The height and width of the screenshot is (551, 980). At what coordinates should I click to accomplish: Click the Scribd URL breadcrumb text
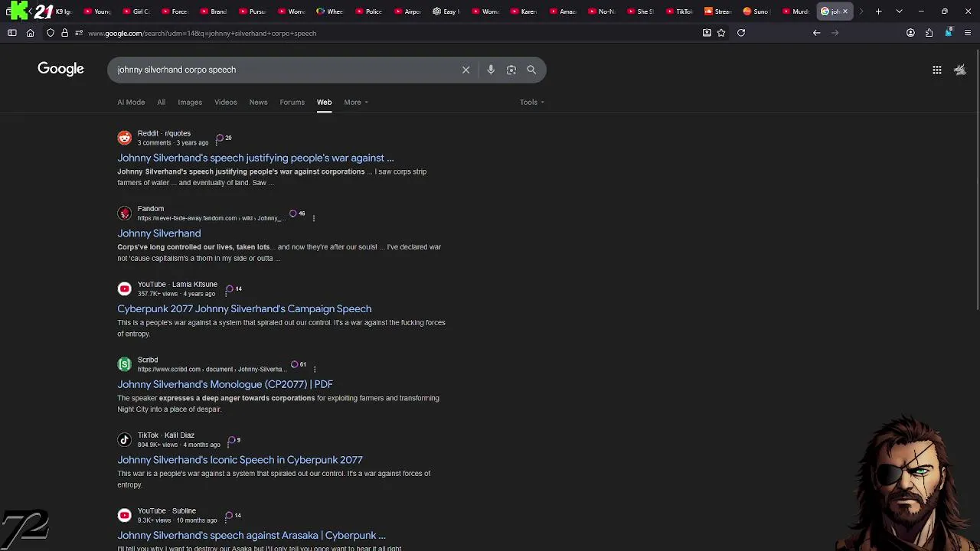click(211, 370)
